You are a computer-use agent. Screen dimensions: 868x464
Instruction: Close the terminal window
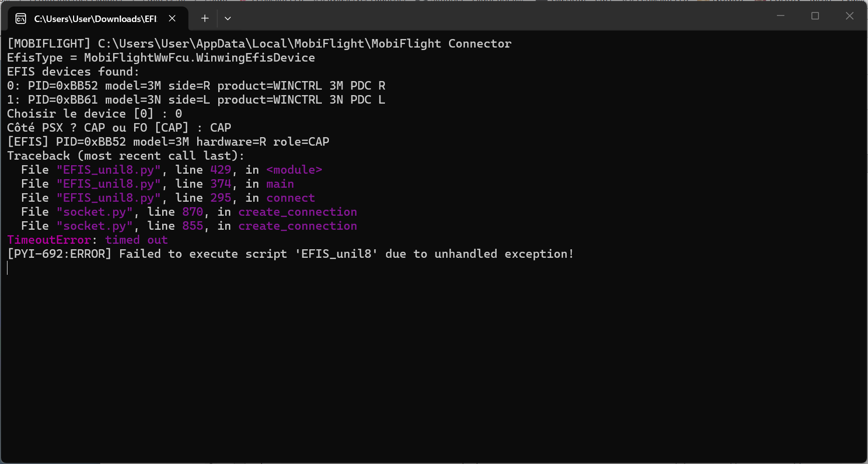(849, 16)
